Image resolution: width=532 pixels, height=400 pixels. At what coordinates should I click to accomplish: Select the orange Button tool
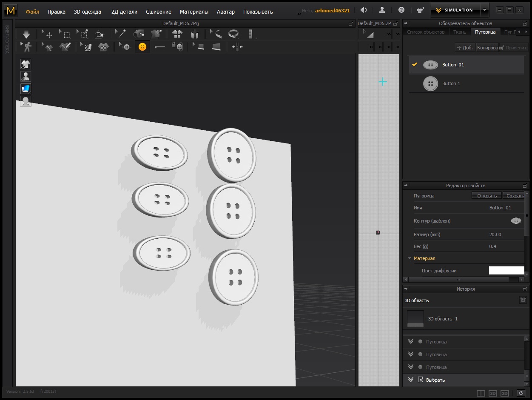[142, 47]
